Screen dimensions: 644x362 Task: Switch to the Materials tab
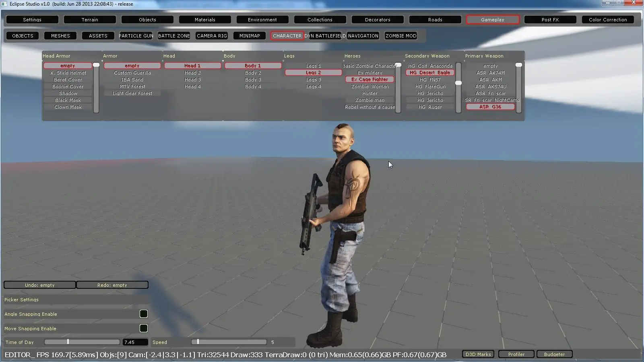[x=205, y=19]
